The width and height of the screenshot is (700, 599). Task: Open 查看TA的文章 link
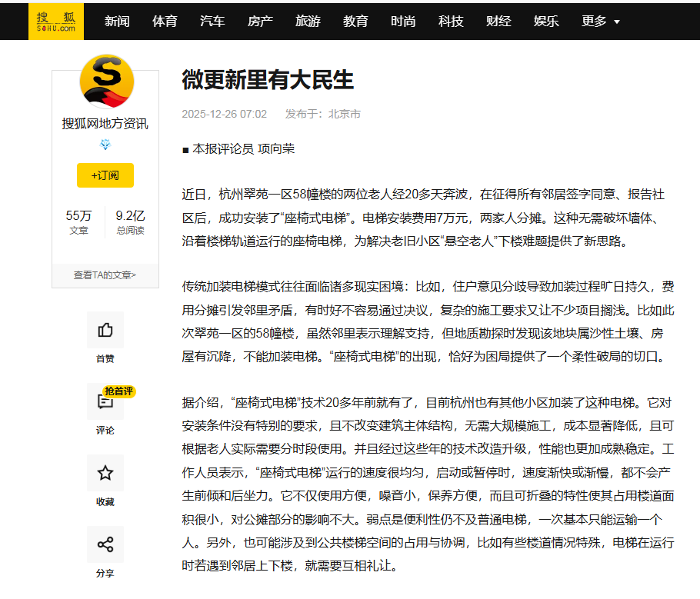tap(105, 275)
